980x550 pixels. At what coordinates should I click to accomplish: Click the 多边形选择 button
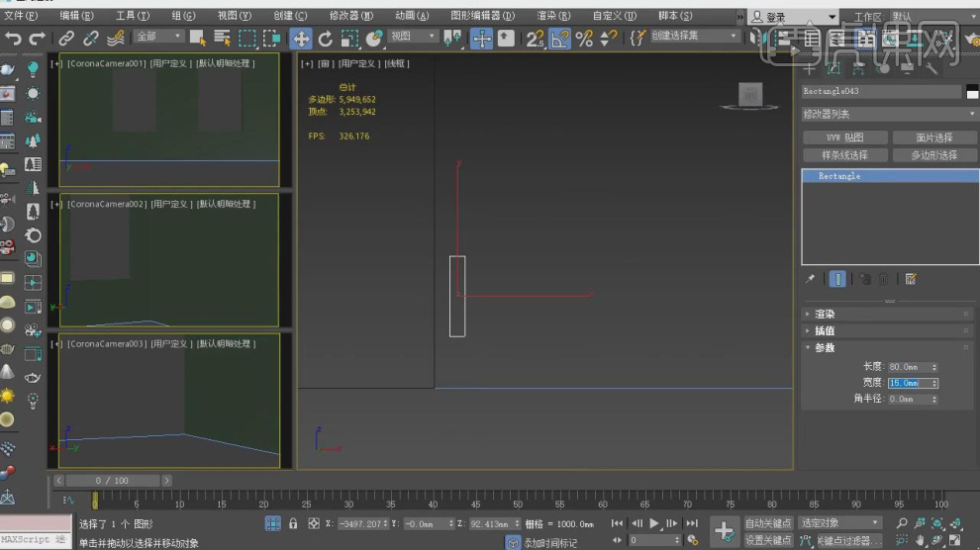point(933,155)
